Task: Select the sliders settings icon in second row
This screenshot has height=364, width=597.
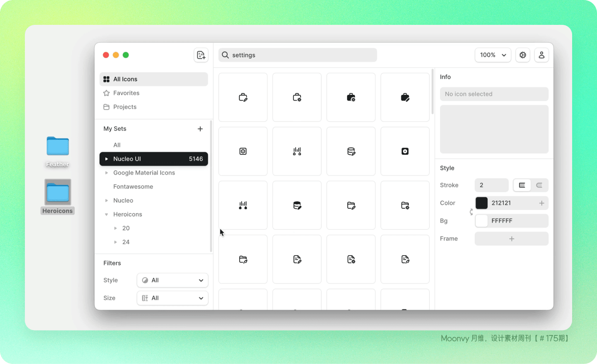Action: [297, 151]
